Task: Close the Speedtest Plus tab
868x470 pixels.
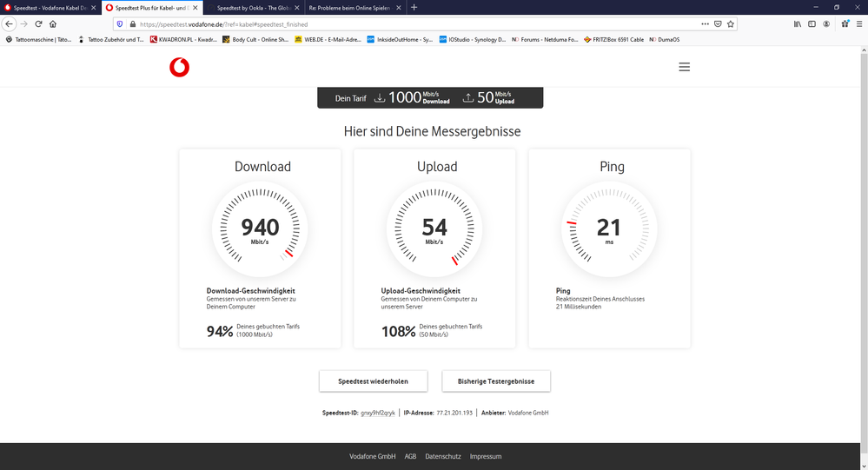Action: pyautogui.click(x=195, y=8)
